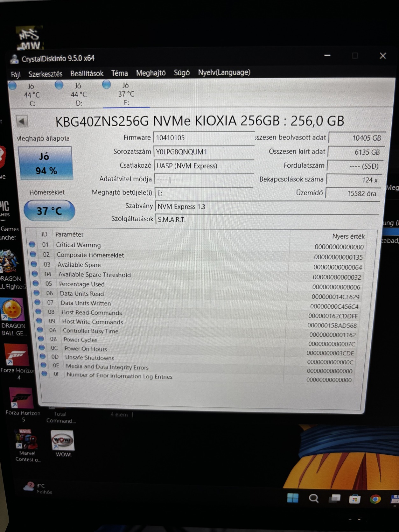The image size is (399, 532).
Task: Click the status dot for Unsafe Shutdowns
Action: pyautogui.click(x=43, y=356)
